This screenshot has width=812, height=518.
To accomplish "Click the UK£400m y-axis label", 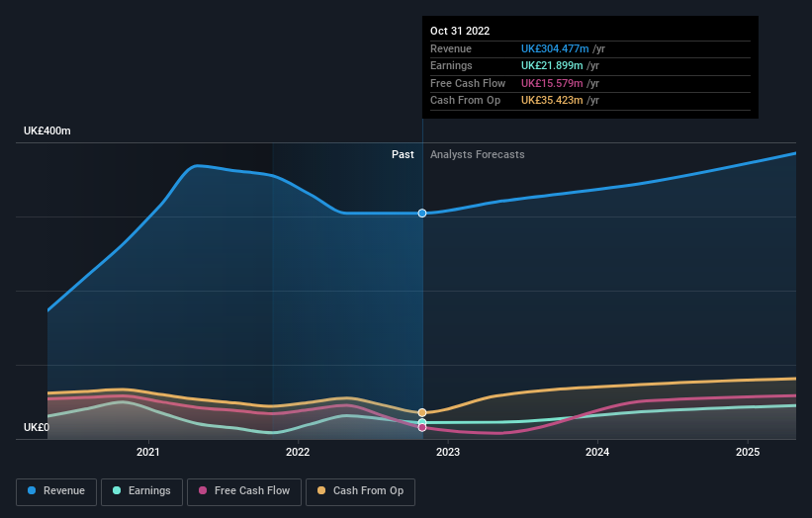I will pos(47,130).
